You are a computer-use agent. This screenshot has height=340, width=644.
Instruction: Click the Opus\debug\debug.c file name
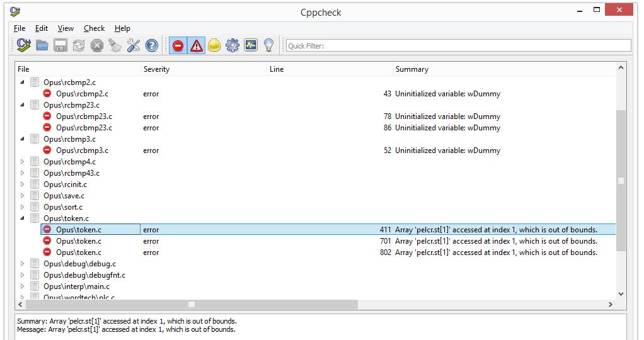tap(79, 264)
